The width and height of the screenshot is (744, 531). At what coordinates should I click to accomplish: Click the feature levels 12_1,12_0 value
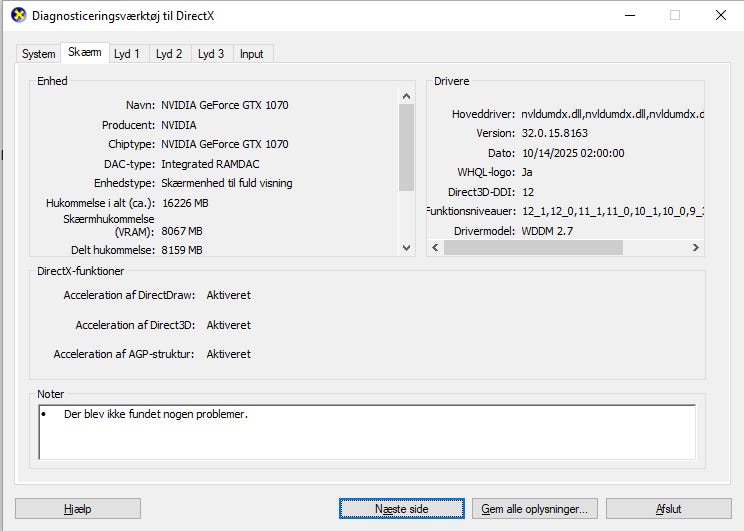point(613,211)
